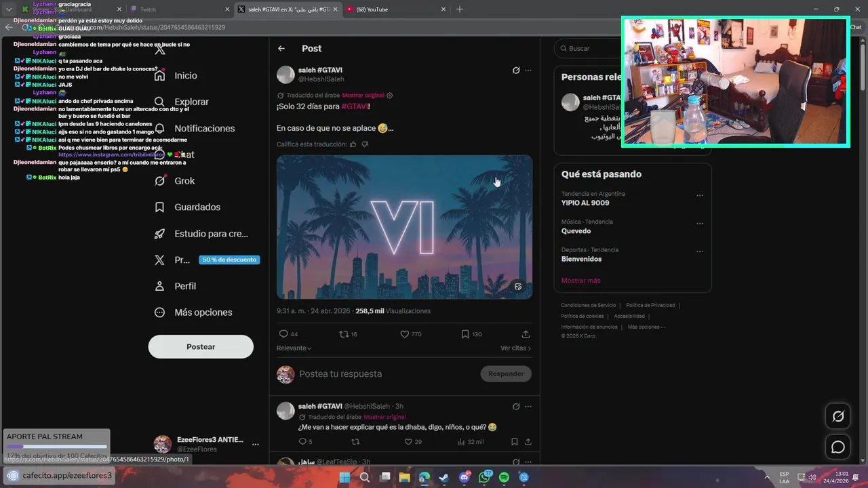Viewport: 868px width, 488px height.
Task: Open Estudio para creadores in sidebar
Action: click(x=201, y=234)
